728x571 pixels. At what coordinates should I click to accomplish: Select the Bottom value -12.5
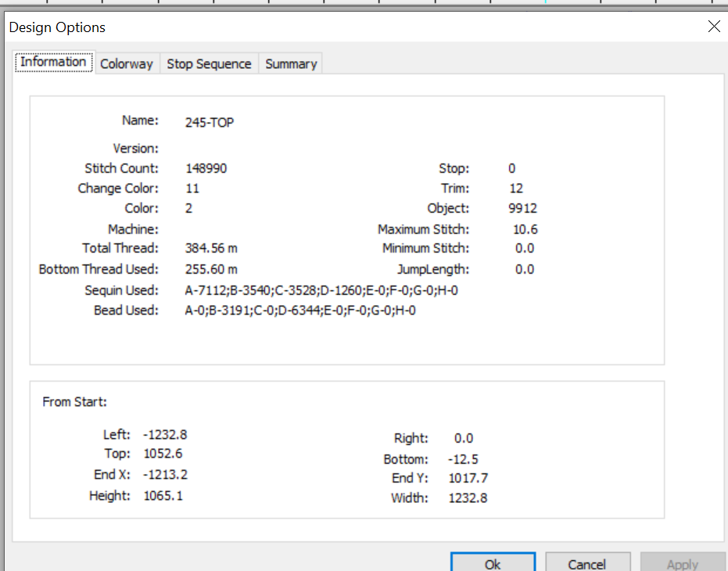[463, 459]
